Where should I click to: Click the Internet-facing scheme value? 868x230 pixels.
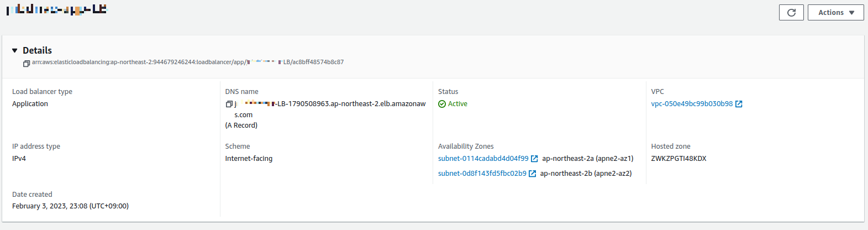click(249, 159)
